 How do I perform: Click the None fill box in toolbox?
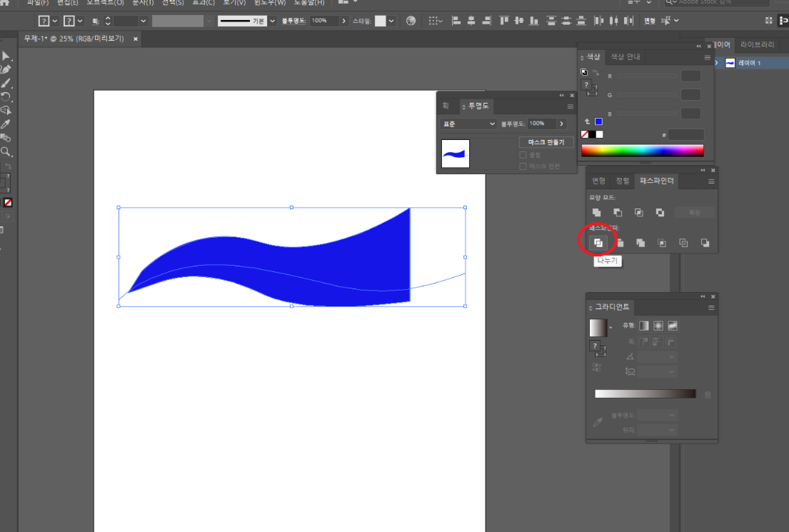[x=8, y=202]
